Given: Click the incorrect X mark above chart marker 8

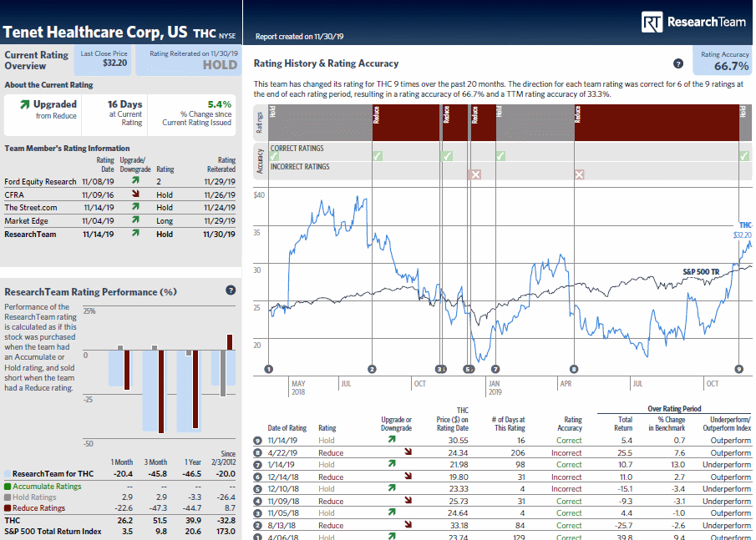Looking at the screenshot, I should pos(580,174).
